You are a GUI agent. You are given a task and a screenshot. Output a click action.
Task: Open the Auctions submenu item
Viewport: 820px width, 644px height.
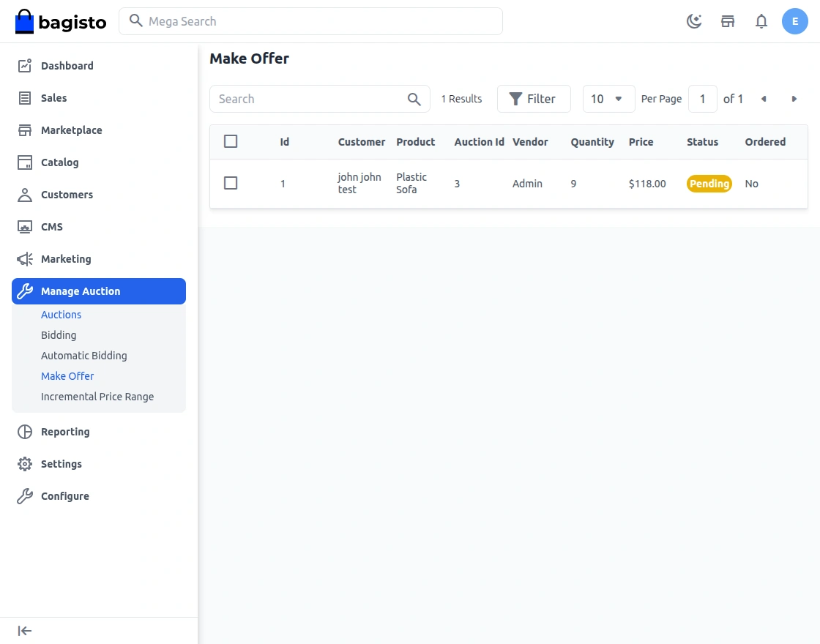click(61, 314)
